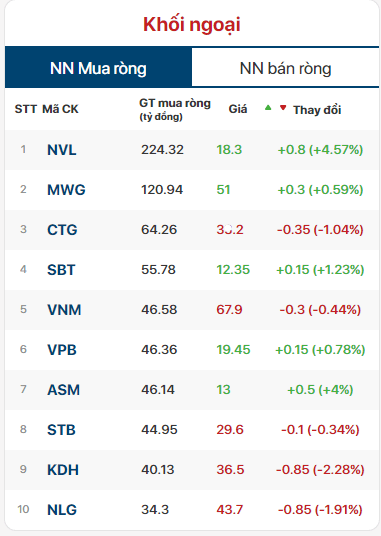Open ASM stock ticker link

pos(64,390)
